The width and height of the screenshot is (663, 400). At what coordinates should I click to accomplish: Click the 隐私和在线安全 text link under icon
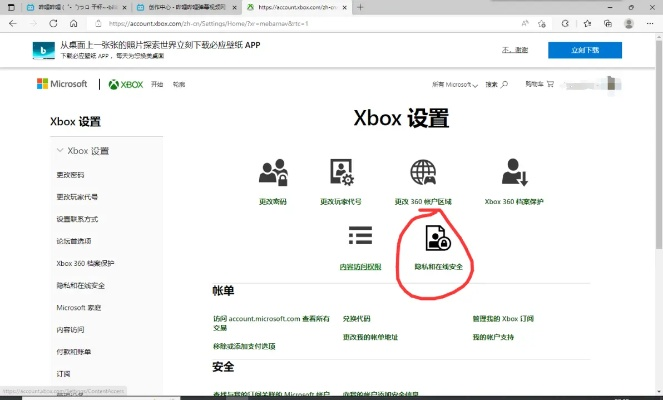[x=438, y=267]
